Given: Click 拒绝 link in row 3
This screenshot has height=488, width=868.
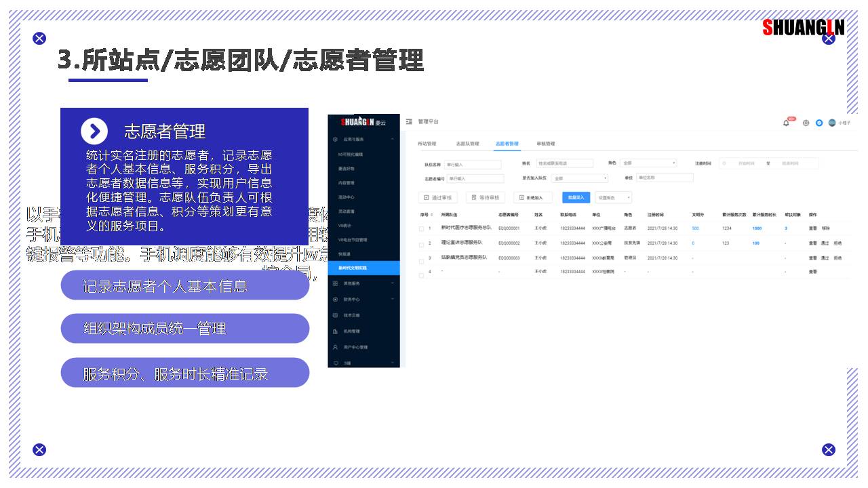Looking at the screenshot, I should (838, 258).
